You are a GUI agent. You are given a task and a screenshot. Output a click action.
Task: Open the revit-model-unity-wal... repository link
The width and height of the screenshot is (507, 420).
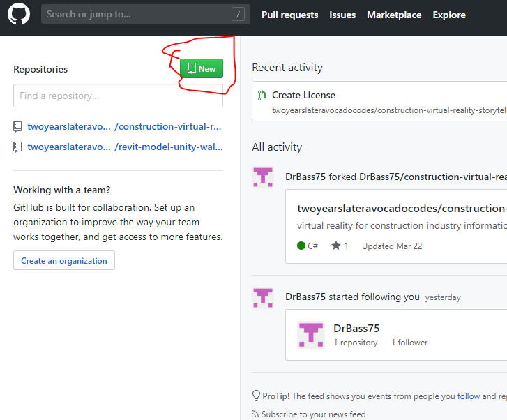coord(125,147)
